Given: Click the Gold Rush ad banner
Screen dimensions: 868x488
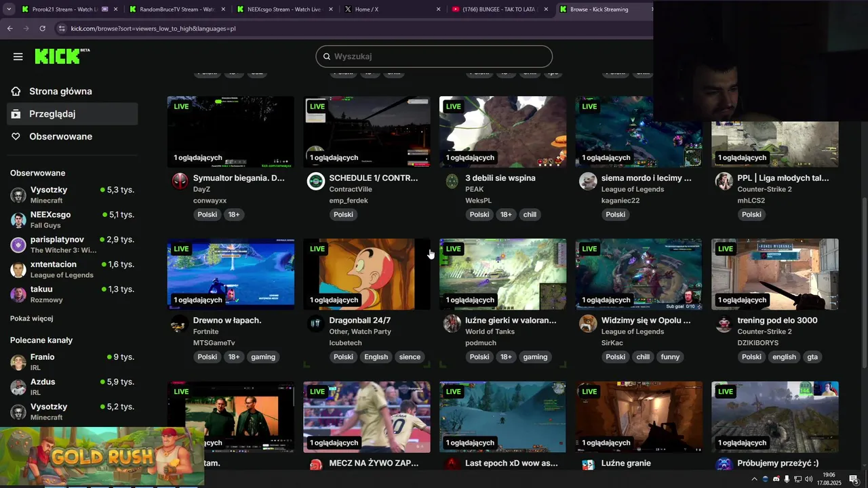Looking at the screenshot, I should pos(102,456).
